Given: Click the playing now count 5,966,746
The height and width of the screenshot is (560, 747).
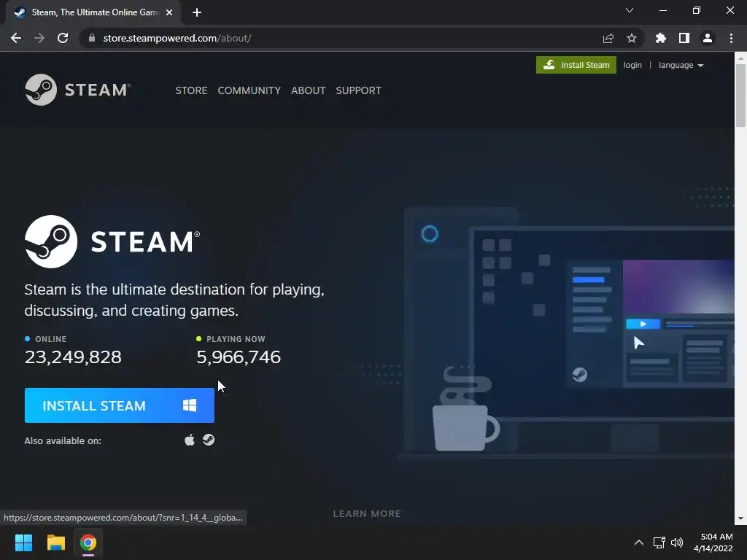Looking at the screenshot, I should tap(239, 357).
